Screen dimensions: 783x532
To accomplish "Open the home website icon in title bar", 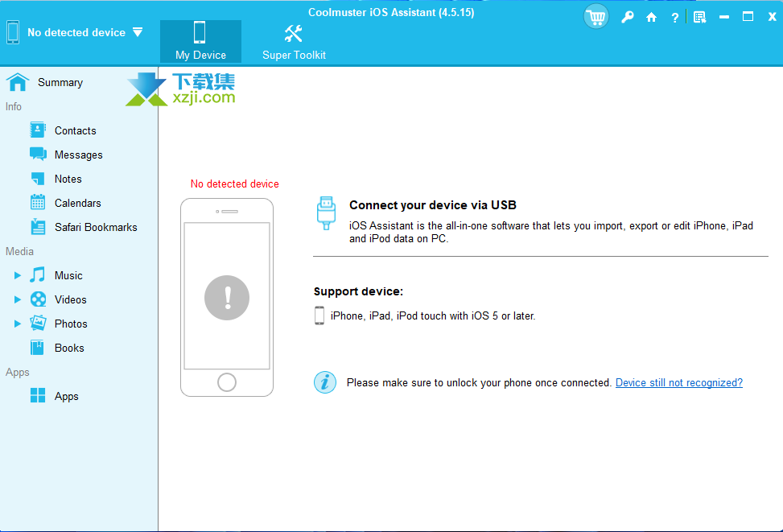I will 651,18.
